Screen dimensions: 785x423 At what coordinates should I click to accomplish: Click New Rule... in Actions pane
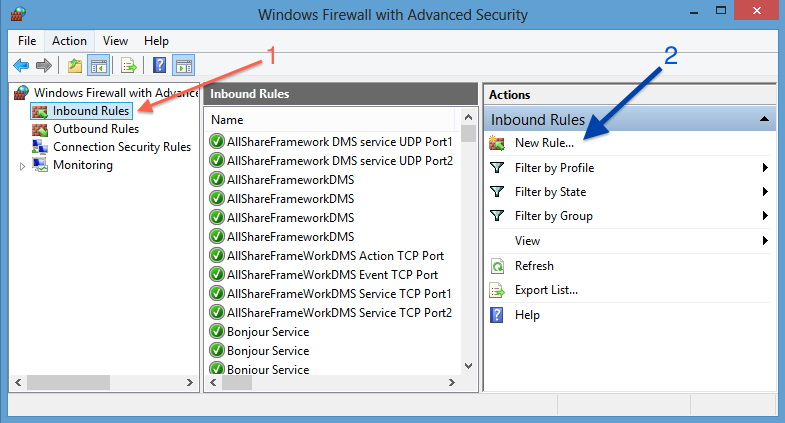click(x=544, y=143)
